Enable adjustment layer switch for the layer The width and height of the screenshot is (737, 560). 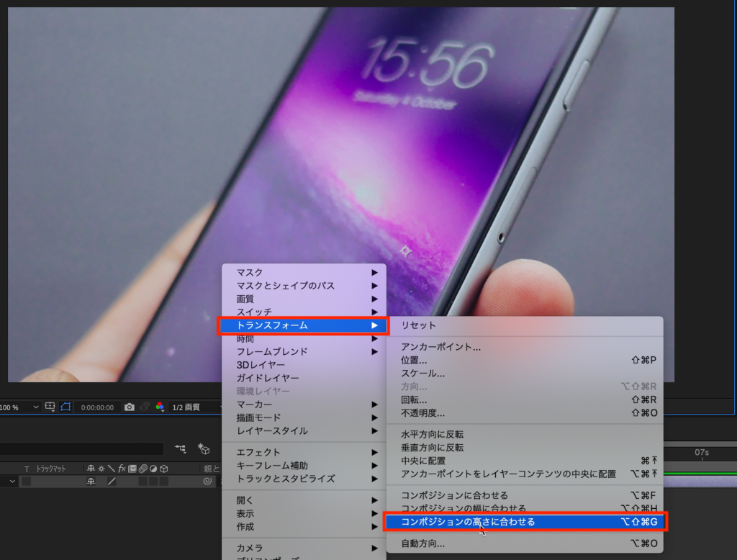tap(153, 482)
